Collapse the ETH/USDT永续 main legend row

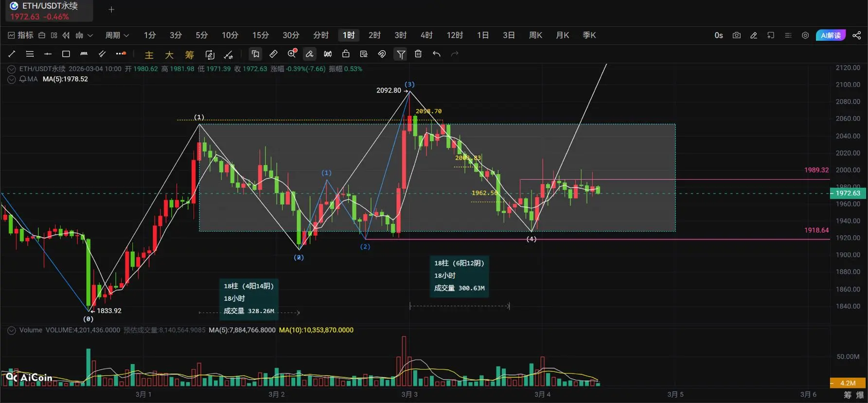point(12,69)
